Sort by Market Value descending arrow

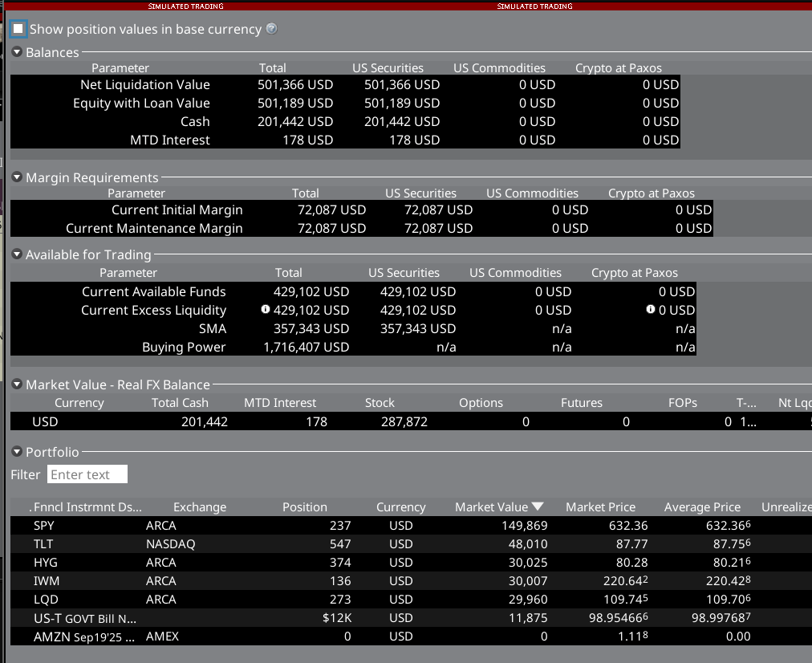(x=538, y=506)
